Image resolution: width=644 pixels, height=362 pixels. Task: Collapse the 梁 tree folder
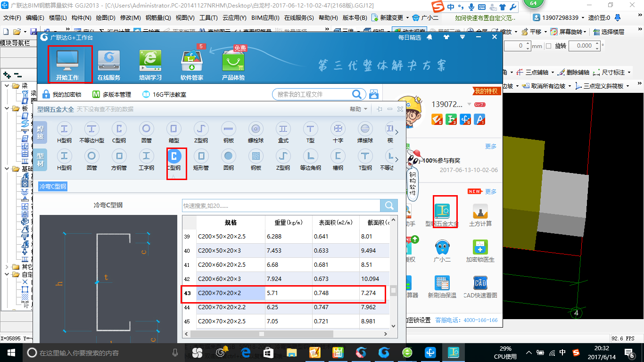(8, 86)
